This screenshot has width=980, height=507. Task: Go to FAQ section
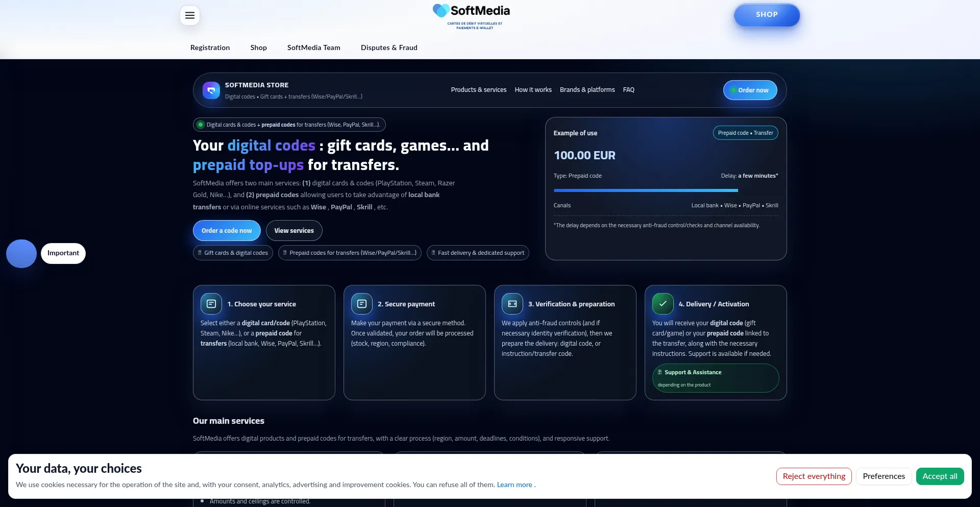pyautogui.click(x=629, y=90)
